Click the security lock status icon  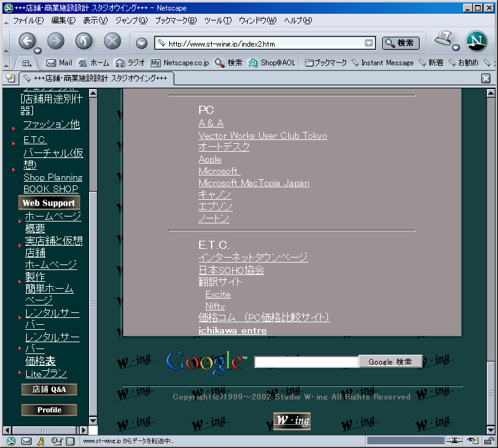(489, 441)
